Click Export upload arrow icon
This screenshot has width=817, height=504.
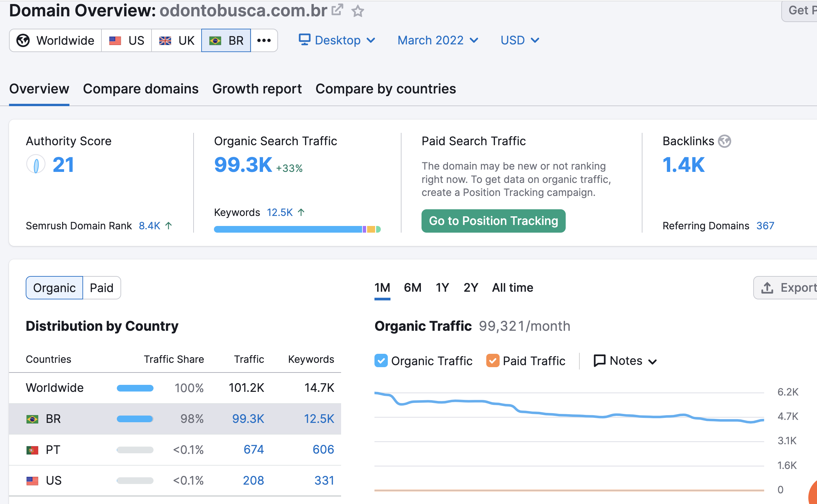tap(767, 288)
